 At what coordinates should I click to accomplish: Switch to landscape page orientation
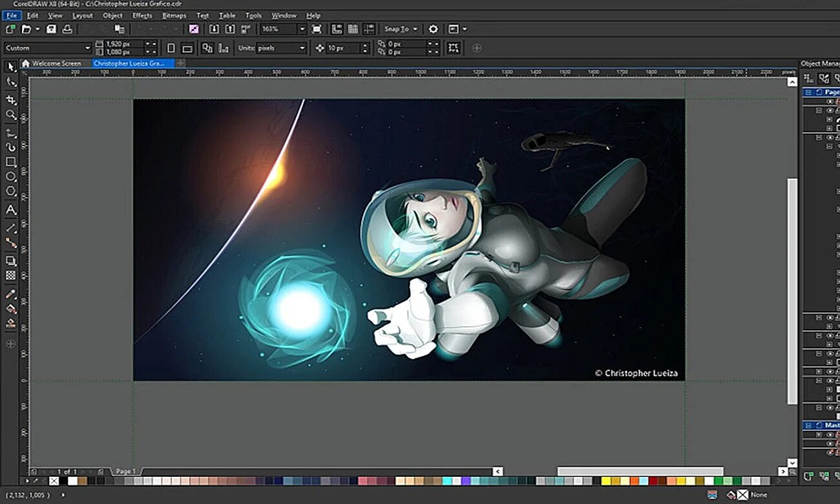[x=187, y=48]
